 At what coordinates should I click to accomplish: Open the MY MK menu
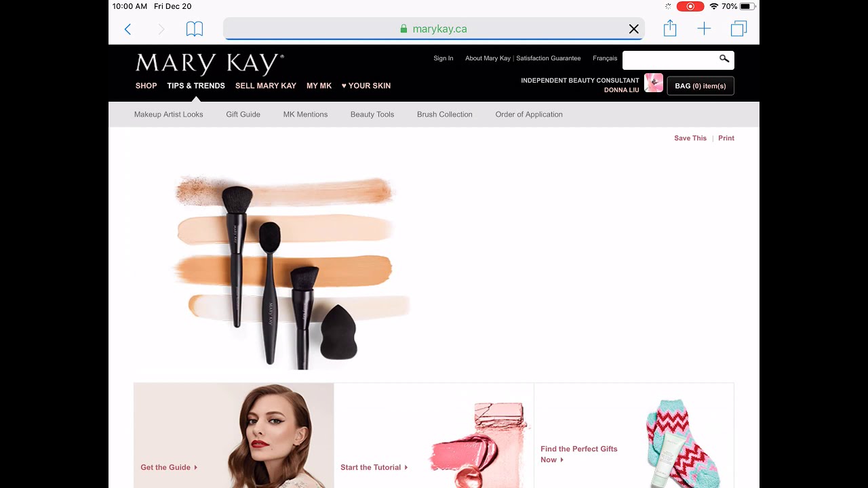[319, 85]
